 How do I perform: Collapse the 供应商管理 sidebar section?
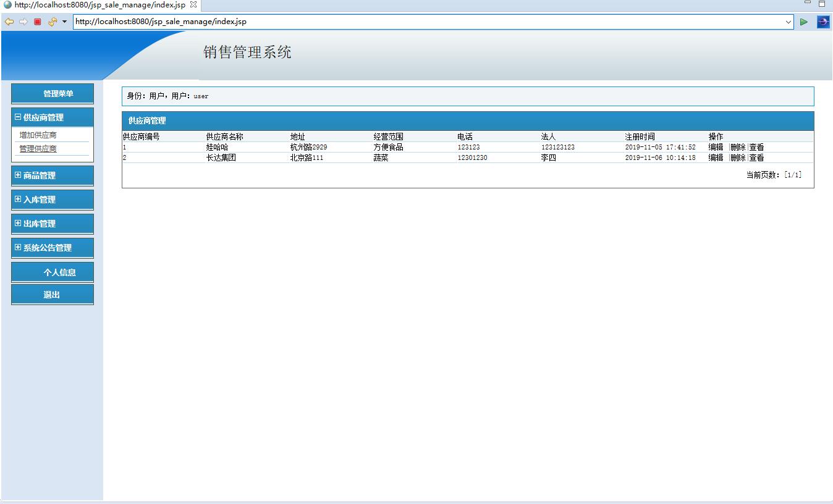[x=17, y=117]
